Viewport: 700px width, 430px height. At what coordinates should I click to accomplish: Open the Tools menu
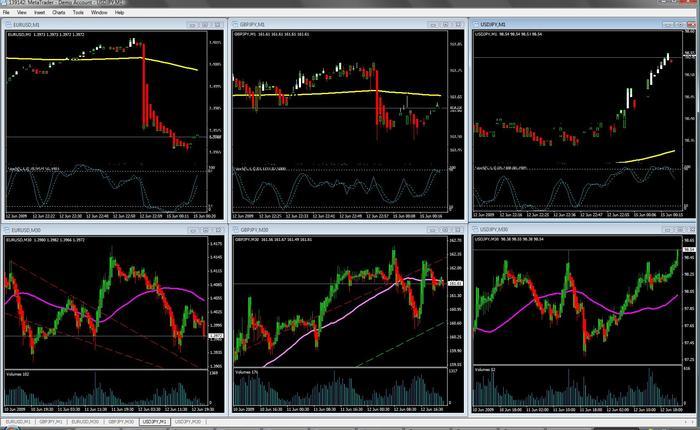click(x=78, y=13)
